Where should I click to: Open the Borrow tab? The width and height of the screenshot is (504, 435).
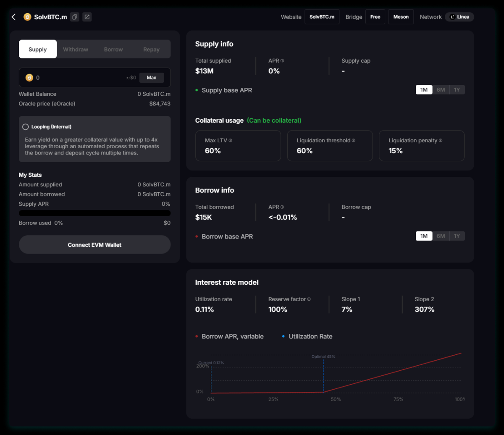coord(113,49)
